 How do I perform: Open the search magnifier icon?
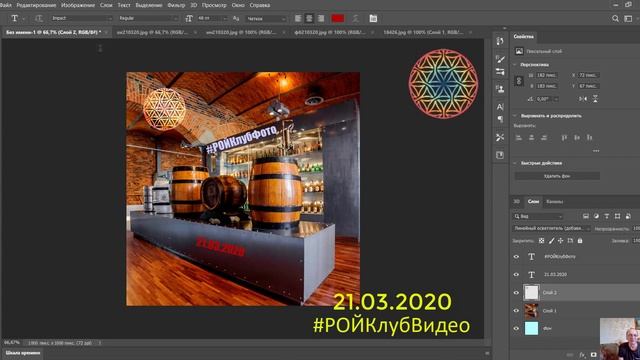click(615, 18)
